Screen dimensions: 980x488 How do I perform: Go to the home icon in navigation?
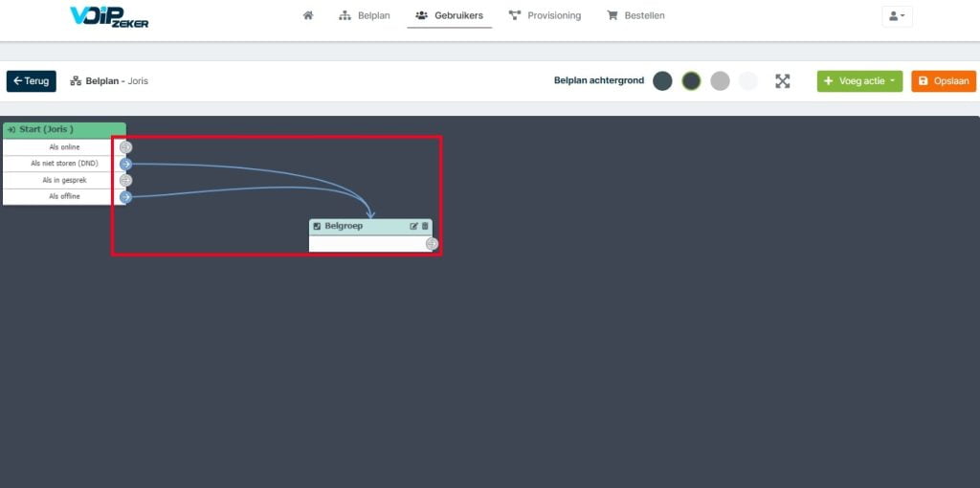point(308,15)
